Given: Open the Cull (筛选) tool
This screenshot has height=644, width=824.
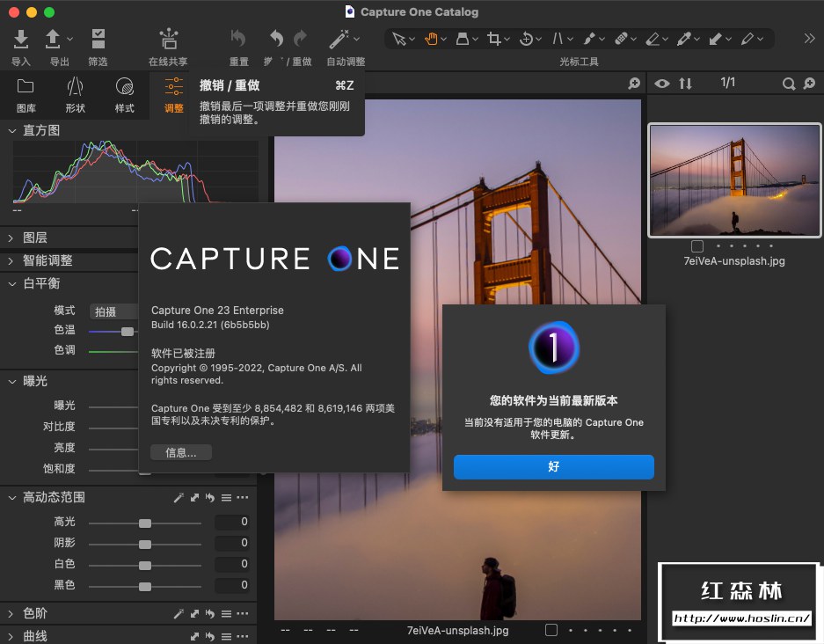Looking at the screenshot, I should (98, 40).
